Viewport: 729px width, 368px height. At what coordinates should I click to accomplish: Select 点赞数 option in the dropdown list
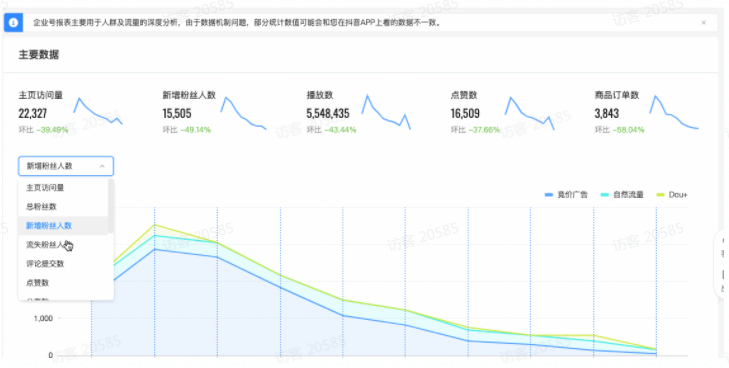pos(63,283)
